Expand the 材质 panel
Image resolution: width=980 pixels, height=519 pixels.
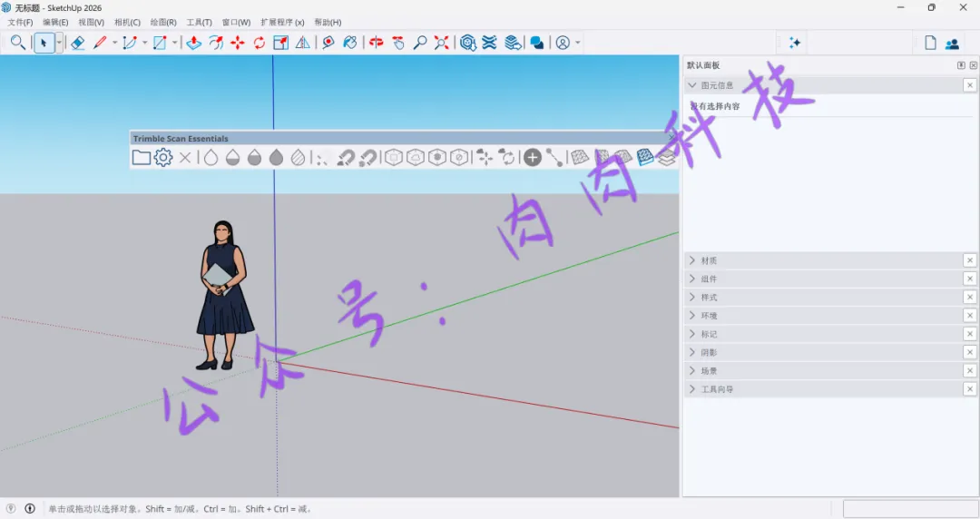click(x=691, y=260)
